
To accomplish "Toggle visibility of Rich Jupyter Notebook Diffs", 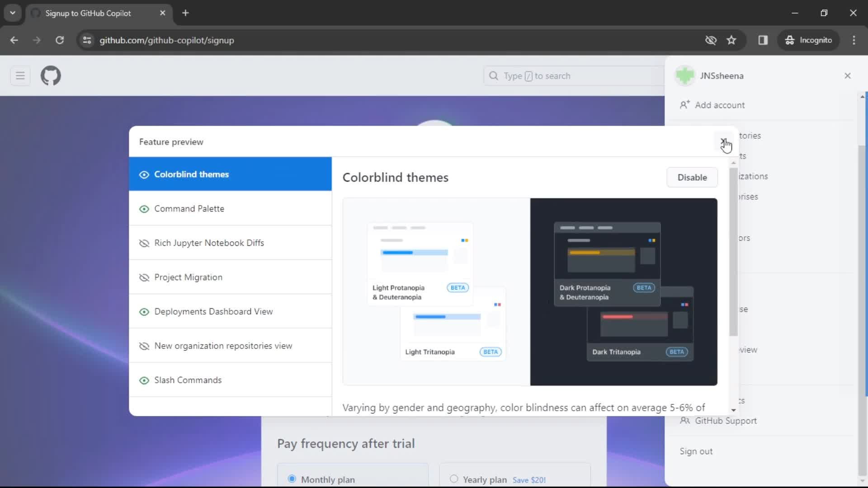I will [145, 243].
